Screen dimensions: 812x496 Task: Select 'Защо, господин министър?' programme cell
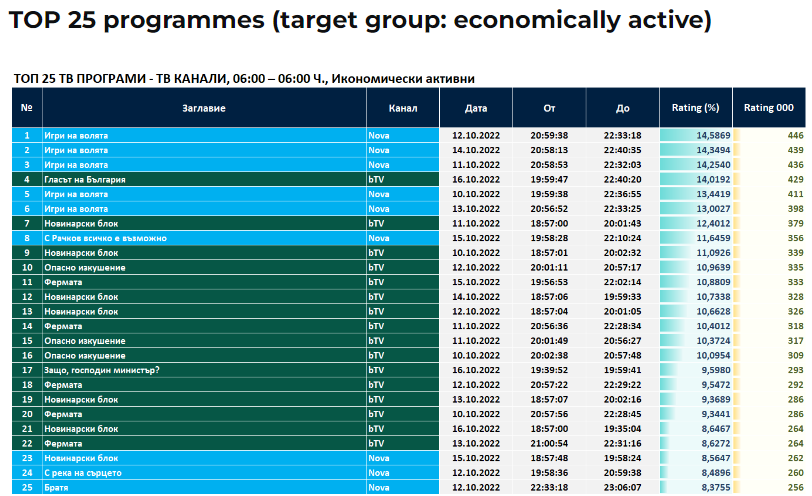click(102, 370)
